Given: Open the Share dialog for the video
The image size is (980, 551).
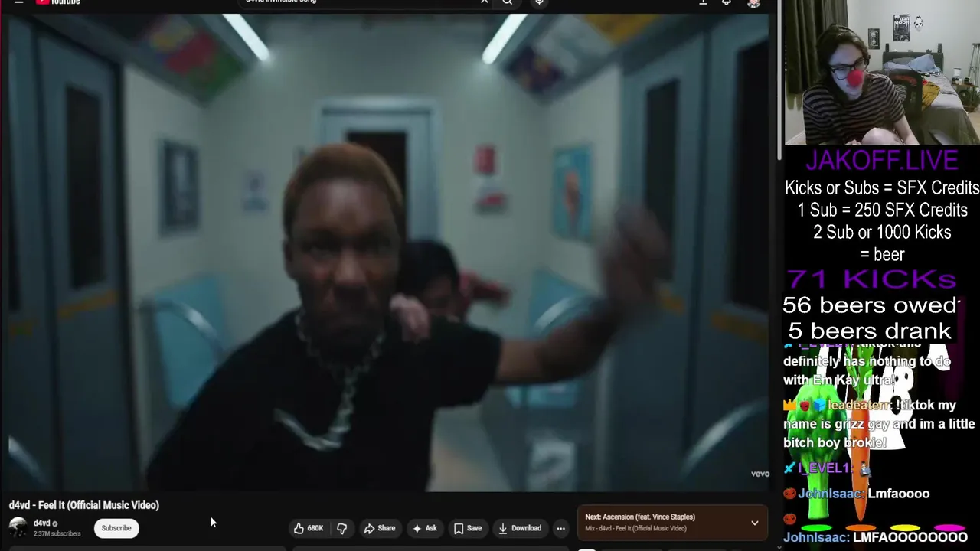Looking at the screenshot, I should coord(380,528).
